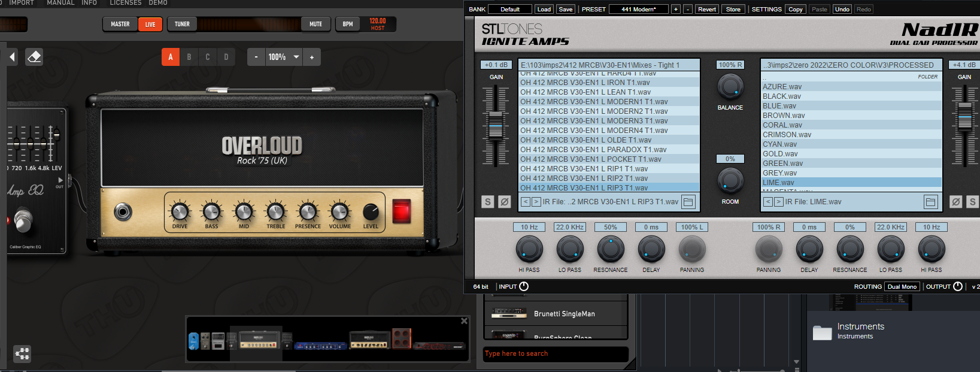Open right IR folder browser icon
Image resolution: width=980 pixels, height=372 pixels.
930,202
